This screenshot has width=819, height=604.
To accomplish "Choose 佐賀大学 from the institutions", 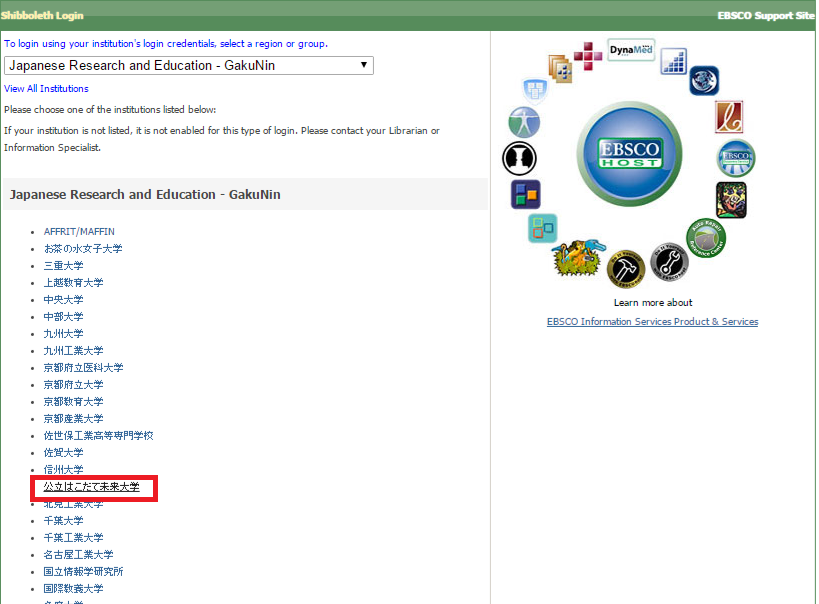I will (64, 452).
